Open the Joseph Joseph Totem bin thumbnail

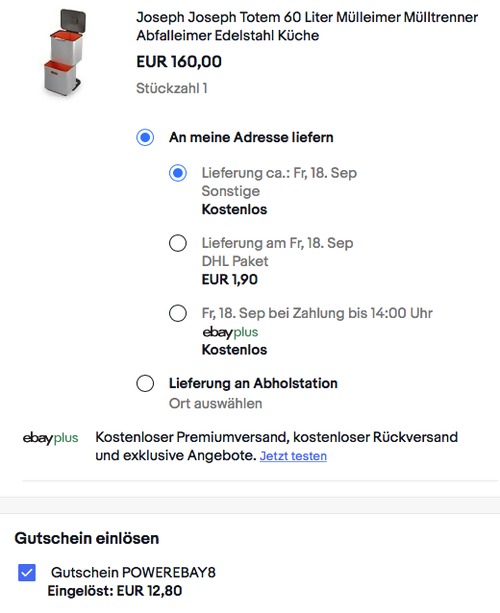pos(63,53)
